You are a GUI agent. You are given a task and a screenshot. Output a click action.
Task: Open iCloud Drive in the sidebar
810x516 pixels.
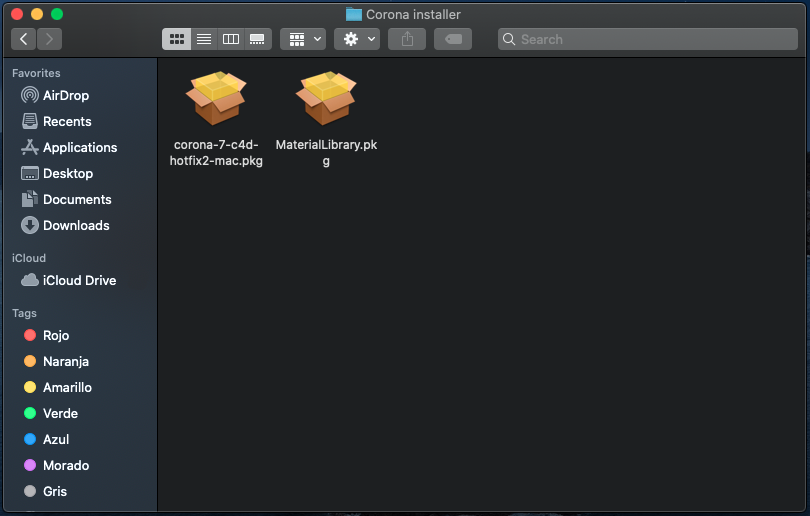80,280
